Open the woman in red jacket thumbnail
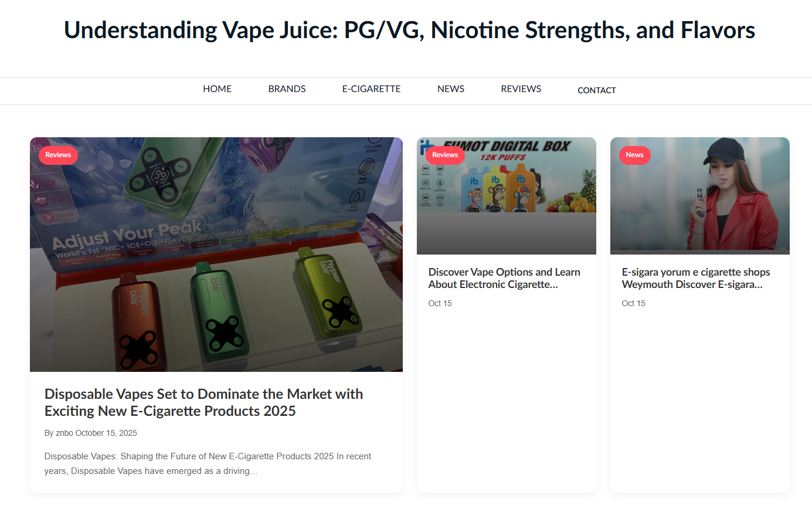The width and height of the screenshot is (812, 505). [x=700, y=196]
